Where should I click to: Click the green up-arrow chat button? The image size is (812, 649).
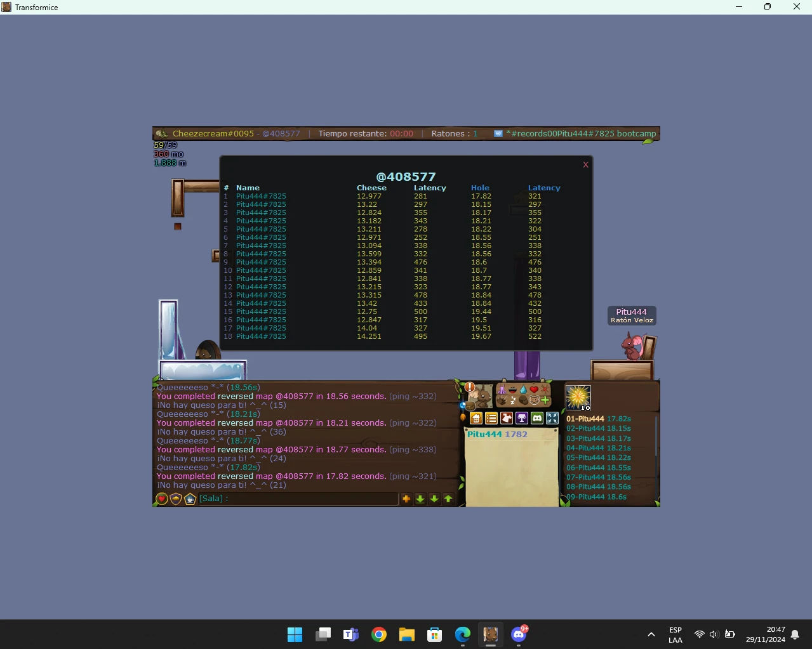(x=448, y=499)
